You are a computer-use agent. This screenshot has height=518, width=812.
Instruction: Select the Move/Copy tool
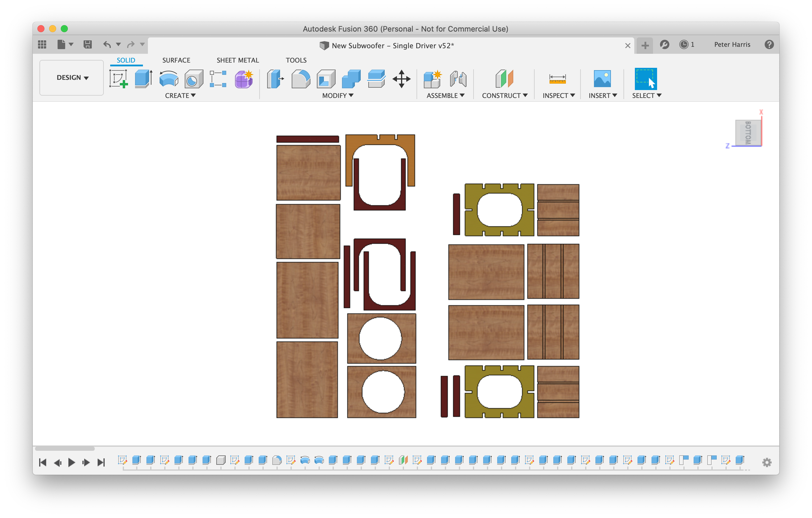tap(401, 79)
